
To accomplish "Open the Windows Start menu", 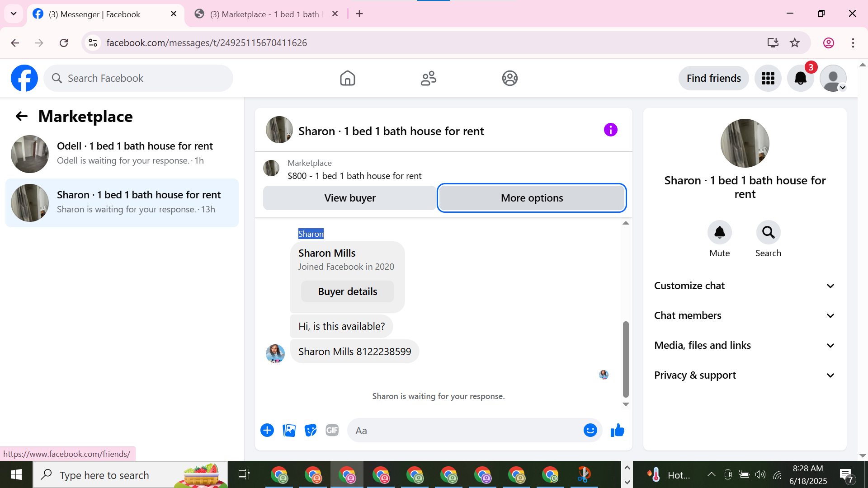I will (16, 474).
